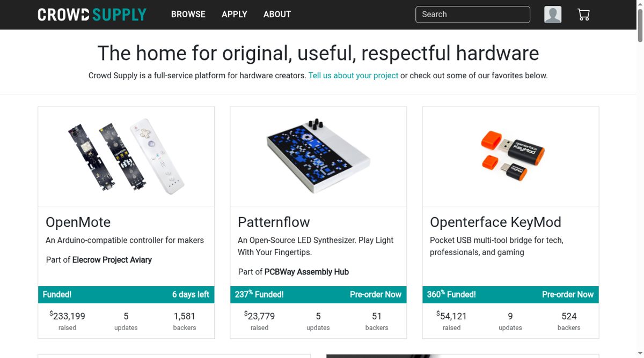This screenshot has width=644, height=358.
Task: Open the OpenMote product image
Action: (126, 156)
